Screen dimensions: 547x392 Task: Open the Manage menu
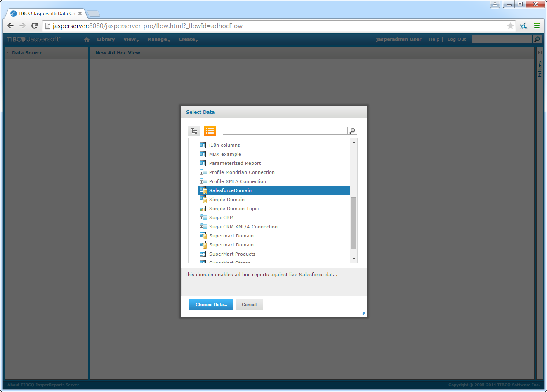coord(158,40)
